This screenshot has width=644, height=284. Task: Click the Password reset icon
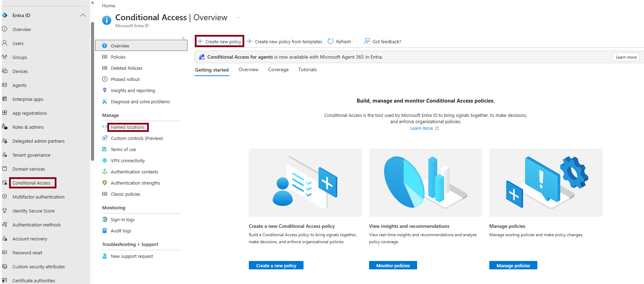pos(5,253)
